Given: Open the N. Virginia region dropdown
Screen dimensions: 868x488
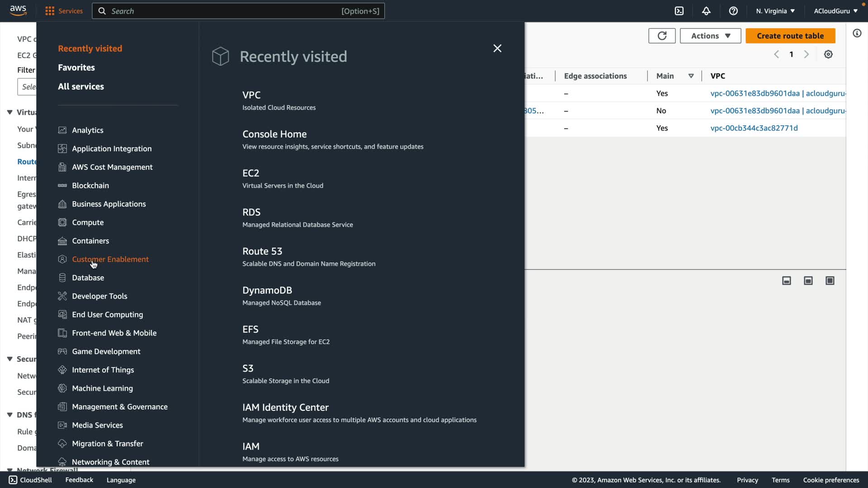Looking at the screenshot, I should click(x=775, y=11).
